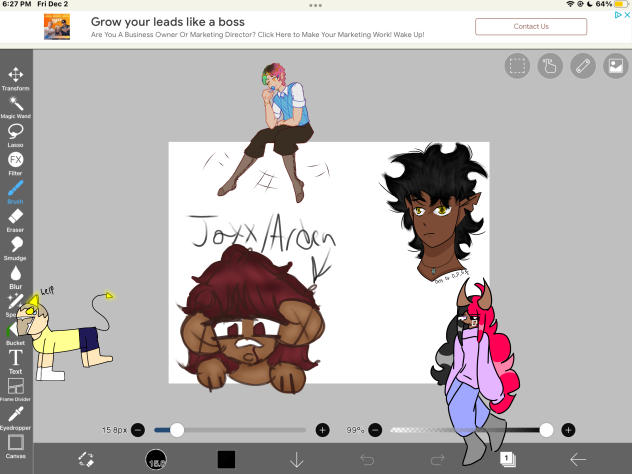The height and width of the screenshot is (474, 632).
Task: Tap the back arrow to exit canvas
Action: coord(578,459)
